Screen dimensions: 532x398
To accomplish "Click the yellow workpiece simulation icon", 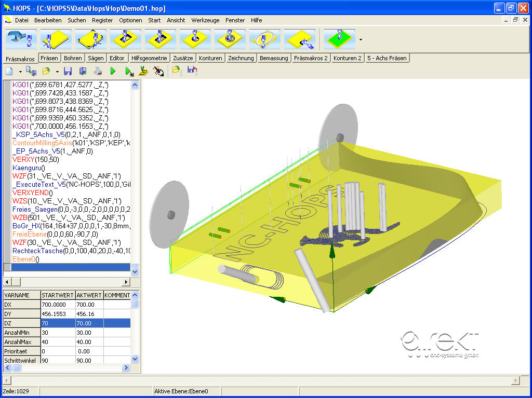I will click(143, 71).
